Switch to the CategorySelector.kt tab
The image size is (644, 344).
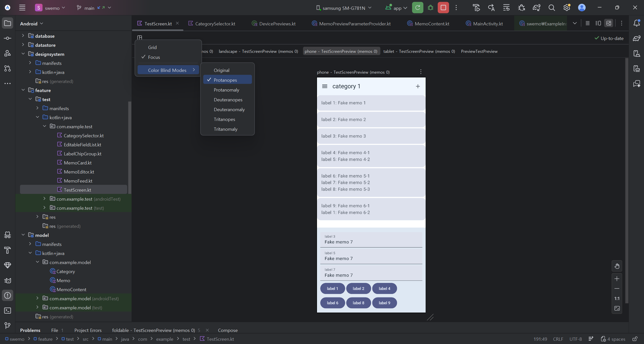[215, 24]
